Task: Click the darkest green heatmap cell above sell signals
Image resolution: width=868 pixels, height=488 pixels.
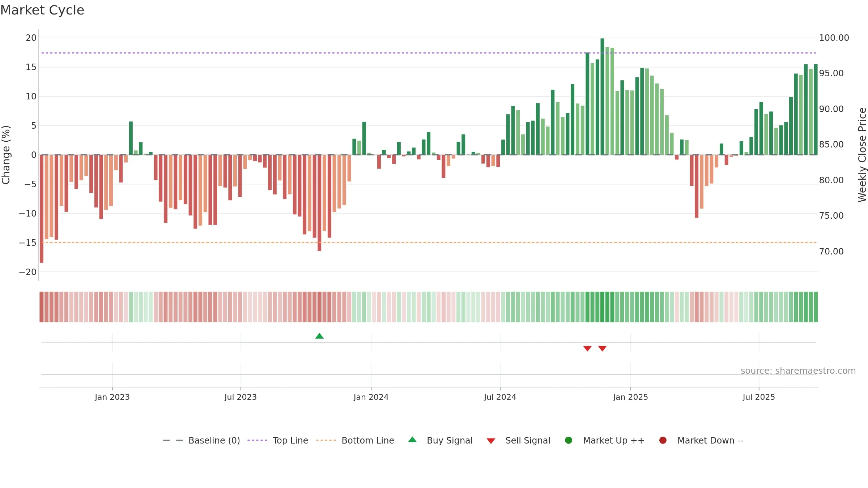Action: click(602, 307)
